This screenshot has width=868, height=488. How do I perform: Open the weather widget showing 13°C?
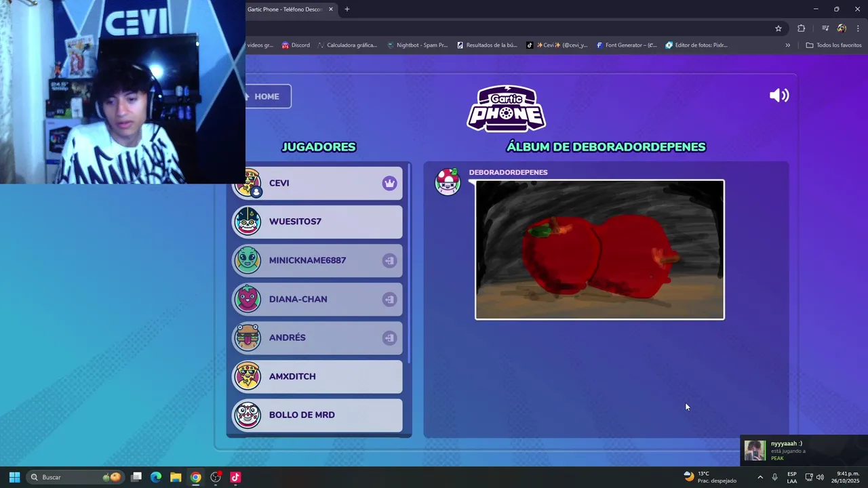tap(710, 477)
